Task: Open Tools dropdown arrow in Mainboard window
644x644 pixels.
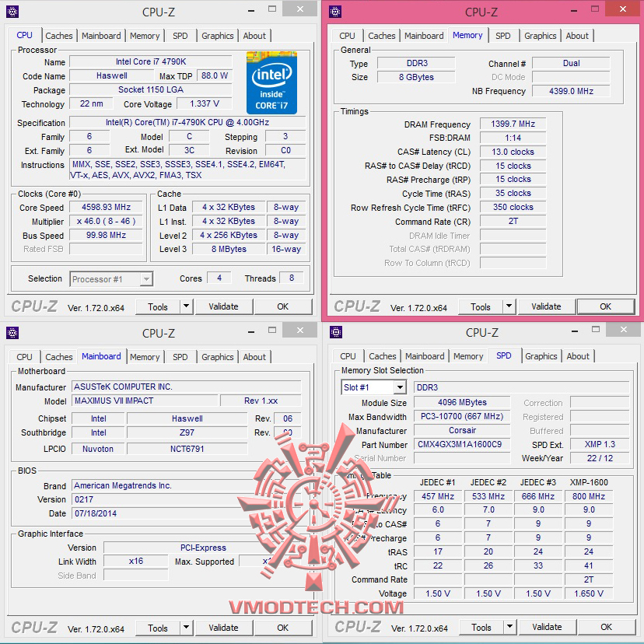Action: (186, 628)
